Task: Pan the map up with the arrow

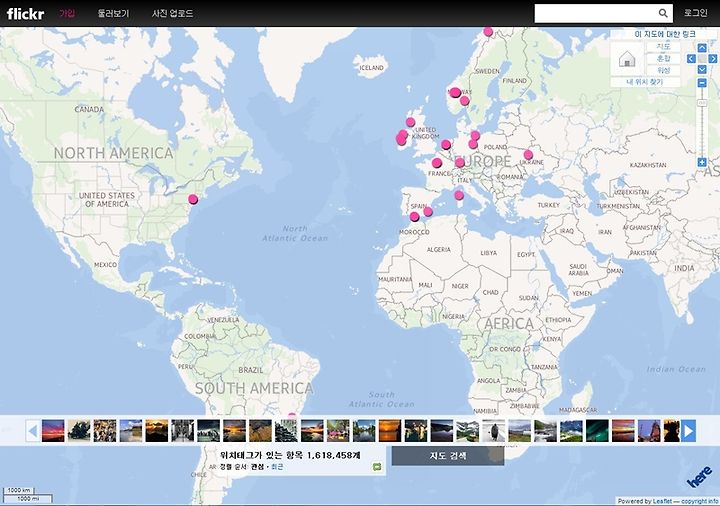Action: (702, 48)
